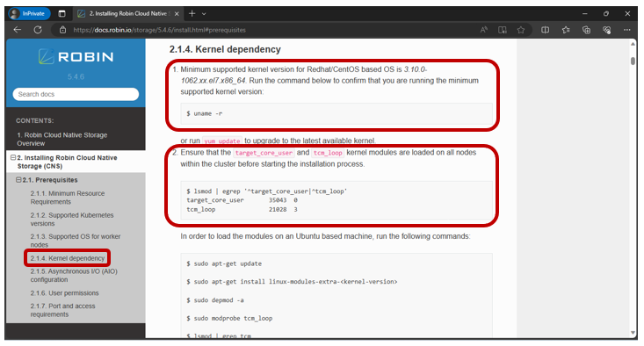The image size is (644, 346).
Task: Close the Installing Robin Cloud Native tab
Action: [177, 13]
